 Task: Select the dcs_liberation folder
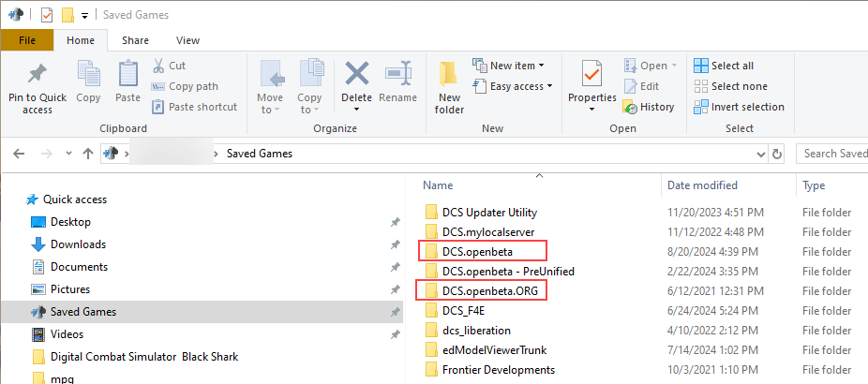[x=469, y=331]
